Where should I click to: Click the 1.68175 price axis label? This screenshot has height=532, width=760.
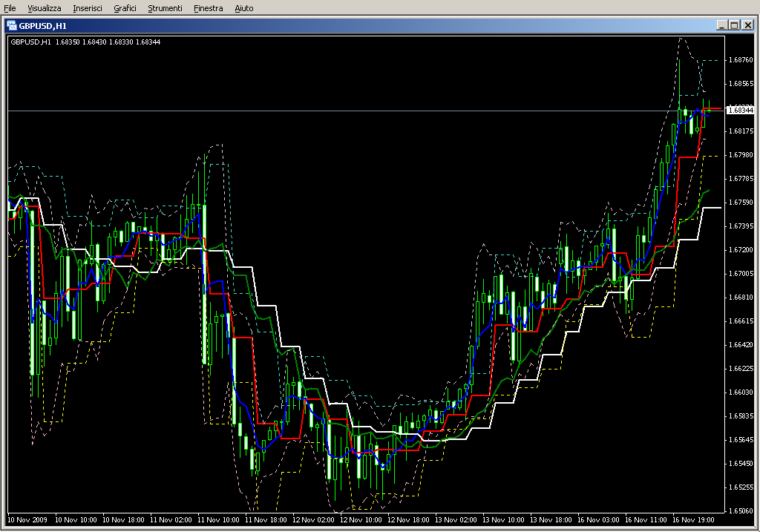click(x=741, y=131)
